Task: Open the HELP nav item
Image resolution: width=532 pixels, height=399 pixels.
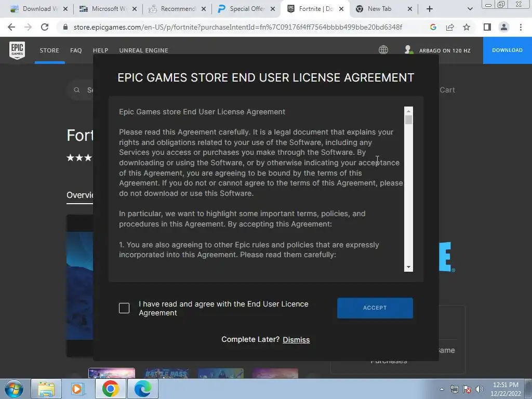Action: click(100, 50)
